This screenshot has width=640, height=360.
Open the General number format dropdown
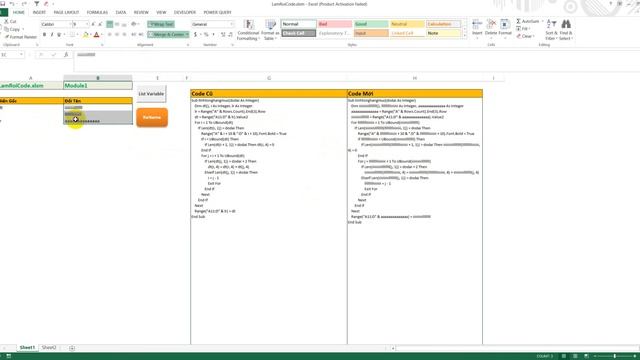pos(232,24)
